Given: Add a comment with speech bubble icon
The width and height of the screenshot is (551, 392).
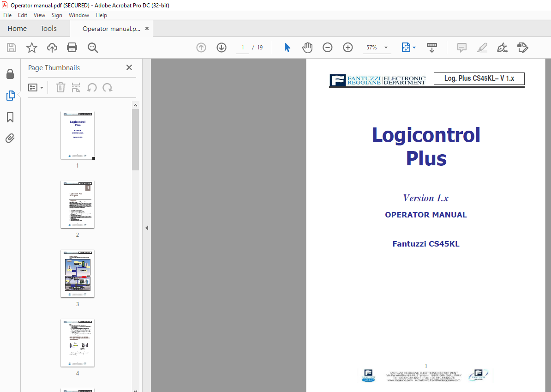Looking at the screenshot, I should [462, 48].
